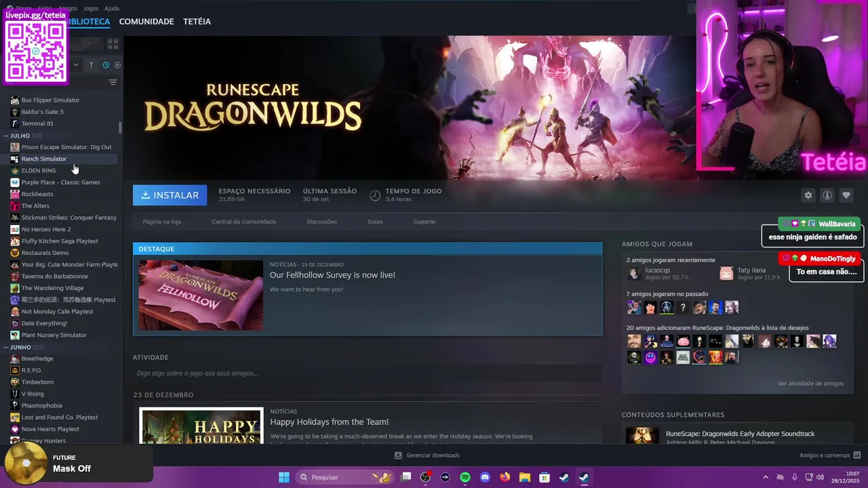Click the Restaurats Demo game icon
The width and height of the screenshot is (868, 488).
[x=14, y=253]
